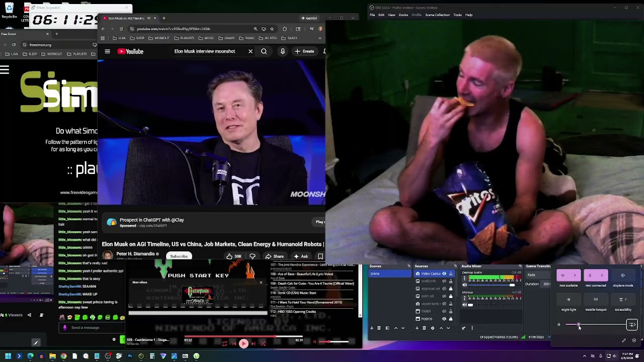Open the MUSIC bookmark folder
This screenshot has height=362, width=644.
point(206,38)
